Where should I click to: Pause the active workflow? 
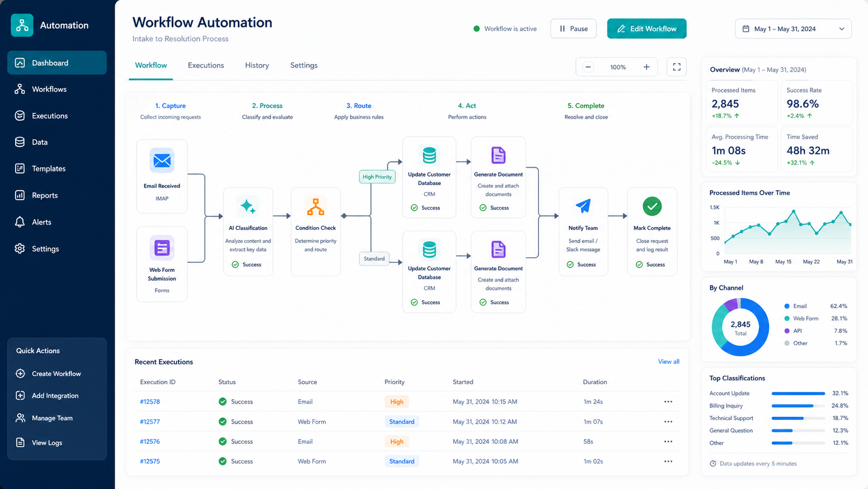coord(573,29)
